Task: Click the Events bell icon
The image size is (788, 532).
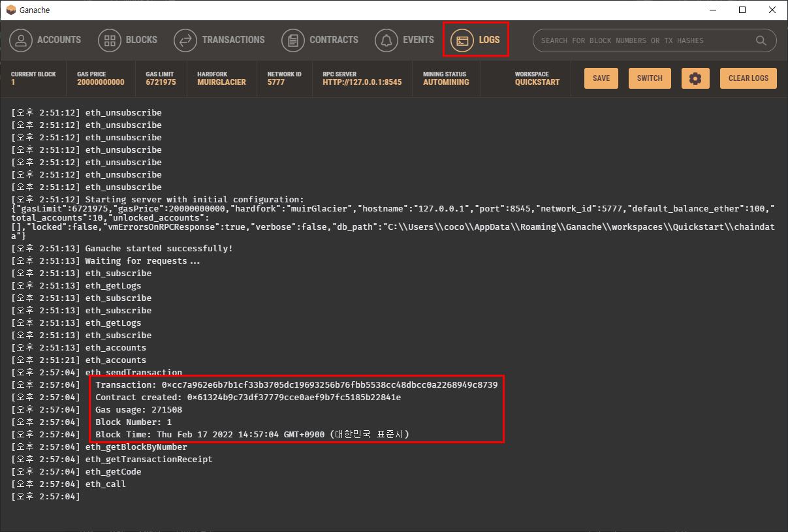Action: pos(386,40)
